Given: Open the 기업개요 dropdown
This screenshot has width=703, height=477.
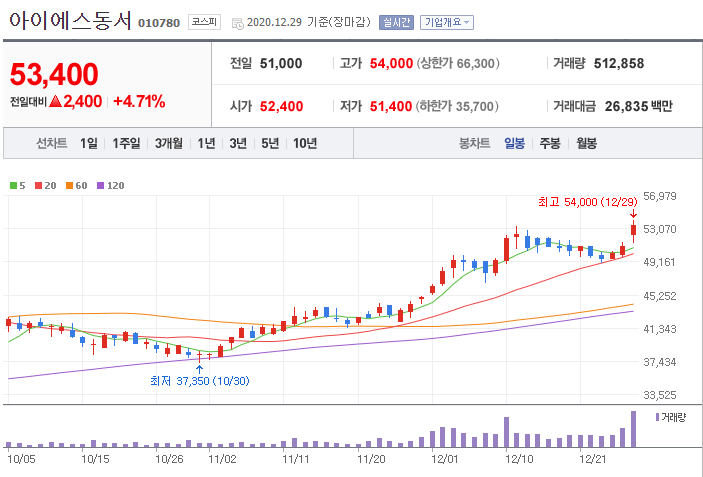Looking at the screenshot, I should tap(447, 22).
